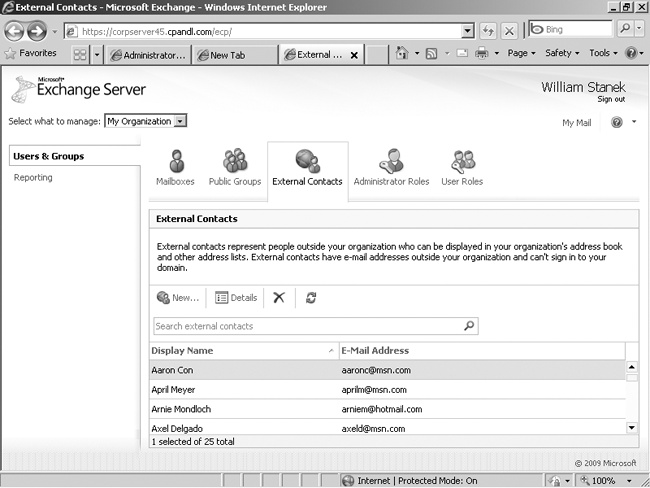This screenshot has width=650, height=488.
Task: Click the Quick Tabs grid icon
Action: point(80,55)
